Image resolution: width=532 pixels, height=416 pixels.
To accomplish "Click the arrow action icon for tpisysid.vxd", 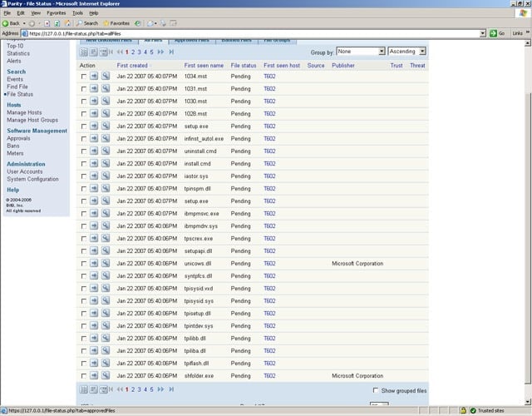I will (x=94, y=289).
